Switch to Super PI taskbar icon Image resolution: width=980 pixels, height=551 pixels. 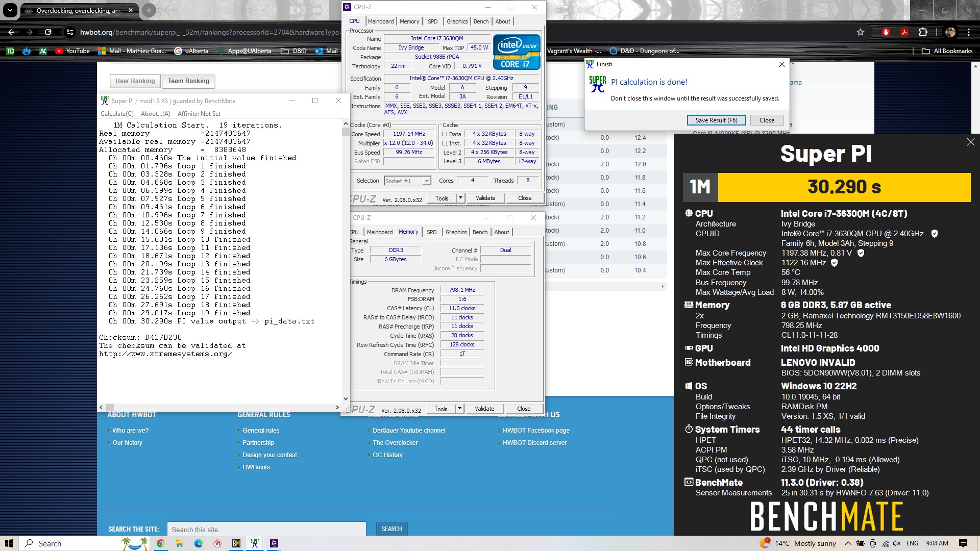(x=255, y=543)
